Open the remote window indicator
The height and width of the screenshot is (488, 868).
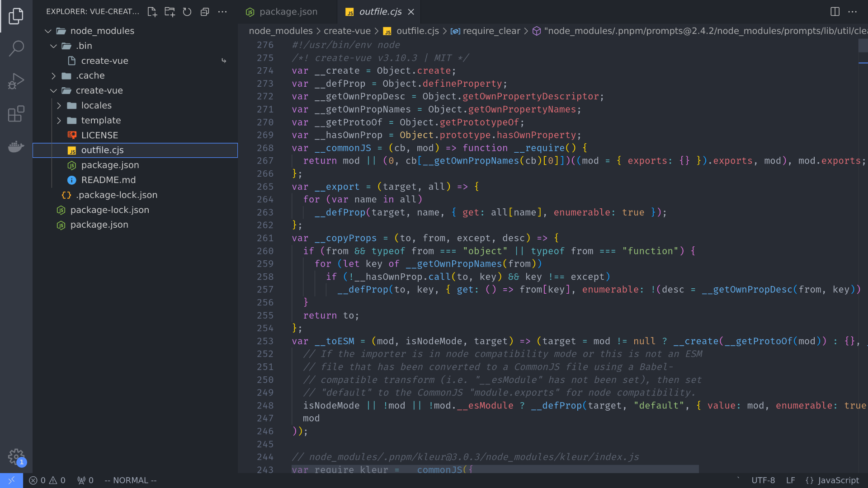tap(11, 480)
